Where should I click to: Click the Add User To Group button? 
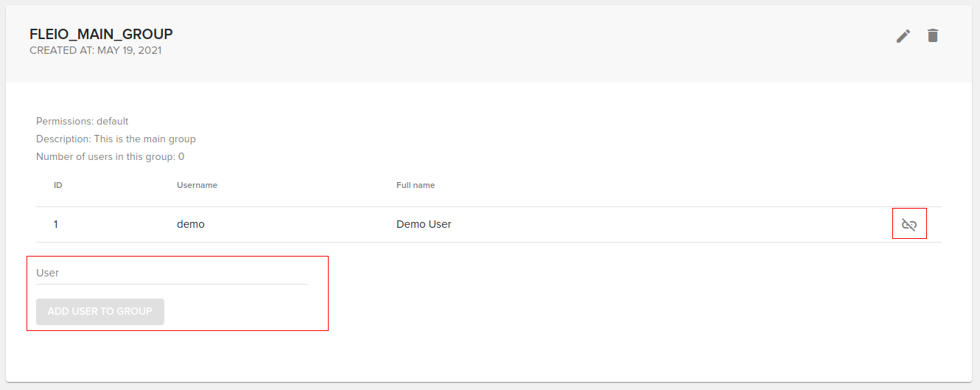(100, 311)
